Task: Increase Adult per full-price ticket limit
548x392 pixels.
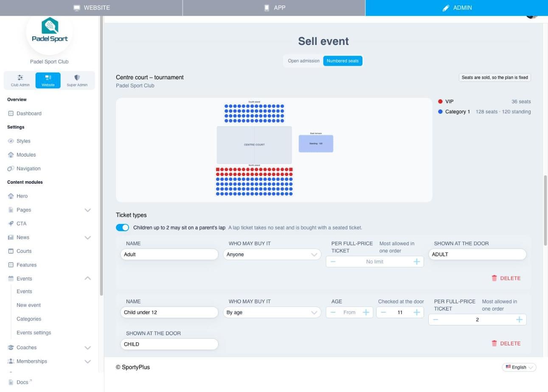Action: click(x=416, y=262)
